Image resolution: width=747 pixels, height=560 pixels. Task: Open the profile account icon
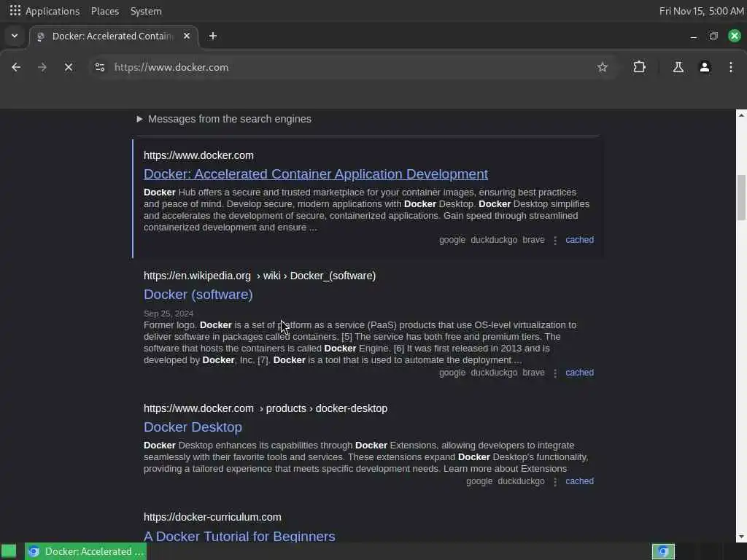click(x=705, y=67)
